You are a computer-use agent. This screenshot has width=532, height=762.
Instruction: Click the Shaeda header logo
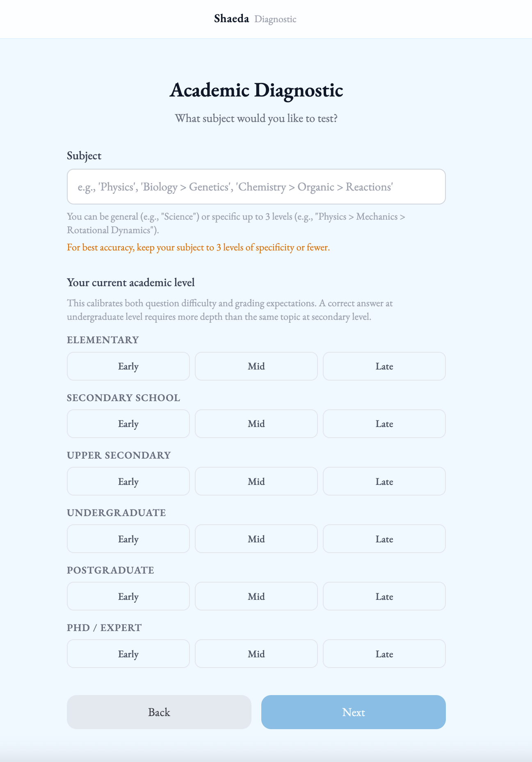click(x=231, y=18)
